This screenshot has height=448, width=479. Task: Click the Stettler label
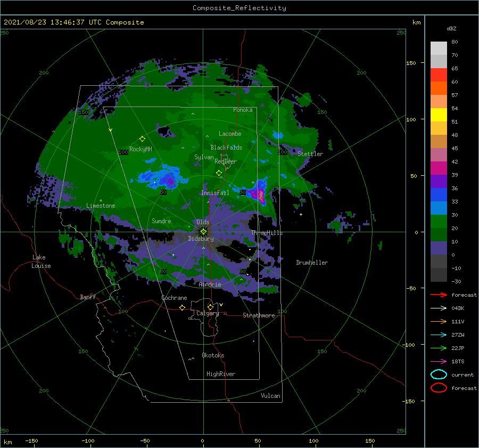[310, 154]
